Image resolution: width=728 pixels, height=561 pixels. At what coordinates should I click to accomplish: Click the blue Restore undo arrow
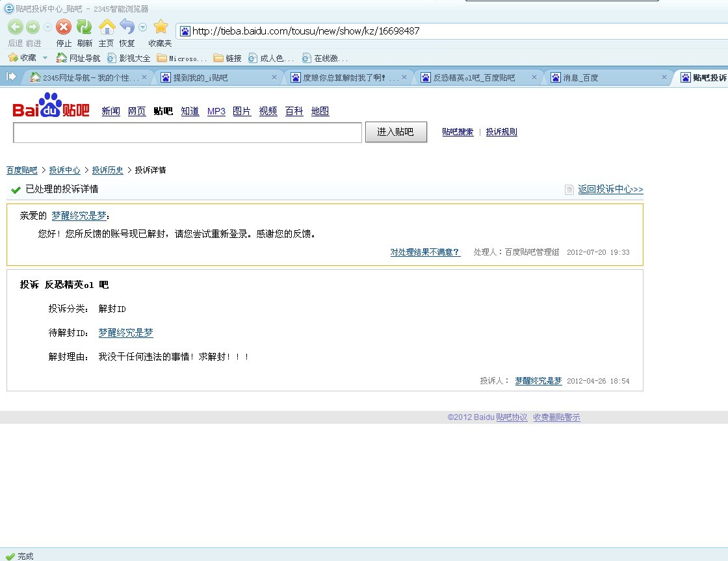[127, 27]
